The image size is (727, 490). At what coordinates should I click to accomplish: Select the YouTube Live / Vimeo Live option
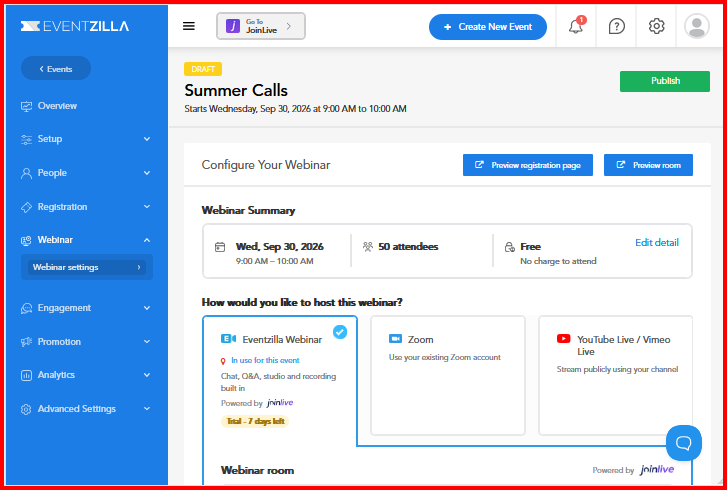(x=615, y=375)
